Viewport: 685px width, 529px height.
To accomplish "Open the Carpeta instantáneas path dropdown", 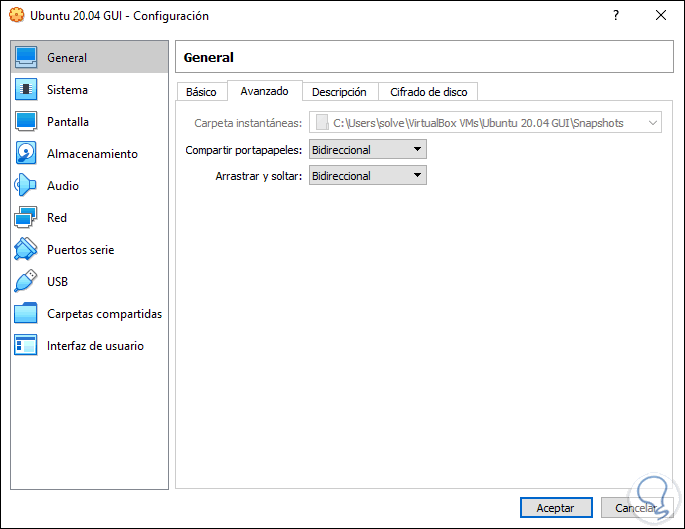I will [x=653, y=123].
